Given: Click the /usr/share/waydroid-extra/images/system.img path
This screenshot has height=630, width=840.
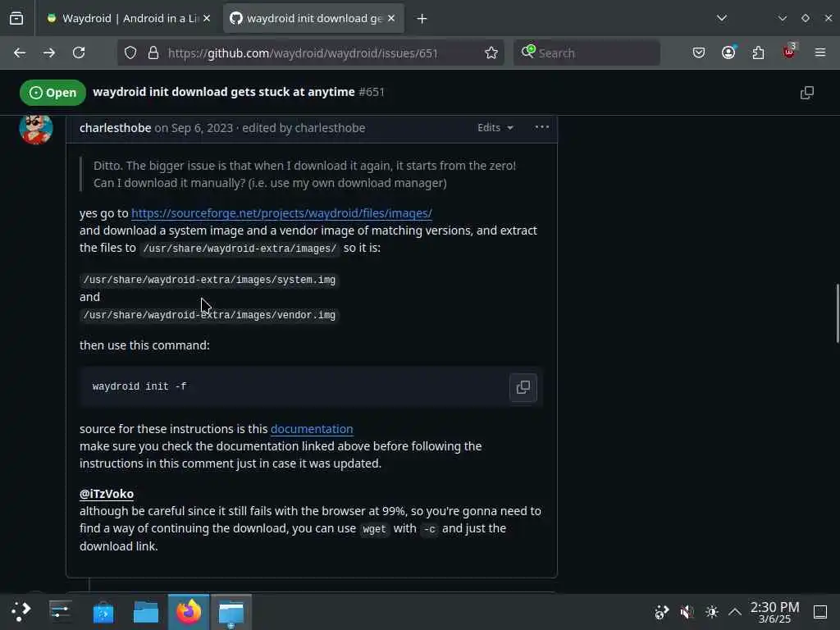Looking at the screenshot, I should click(x=209, y=280).
